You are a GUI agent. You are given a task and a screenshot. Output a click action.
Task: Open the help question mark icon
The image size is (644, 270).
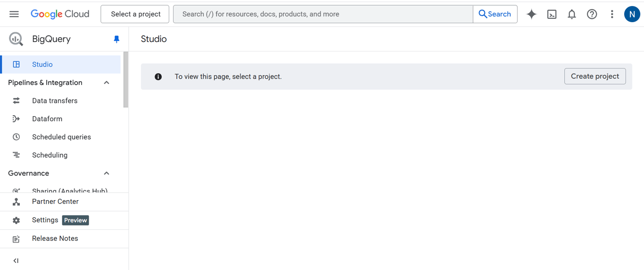coord(592,14)
